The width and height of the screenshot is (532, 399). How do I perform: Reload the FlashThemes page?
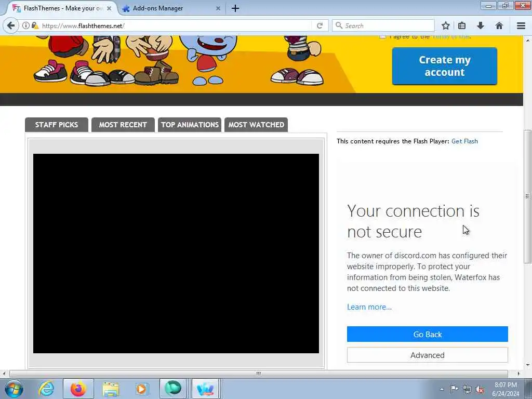(x=320, y=25)
